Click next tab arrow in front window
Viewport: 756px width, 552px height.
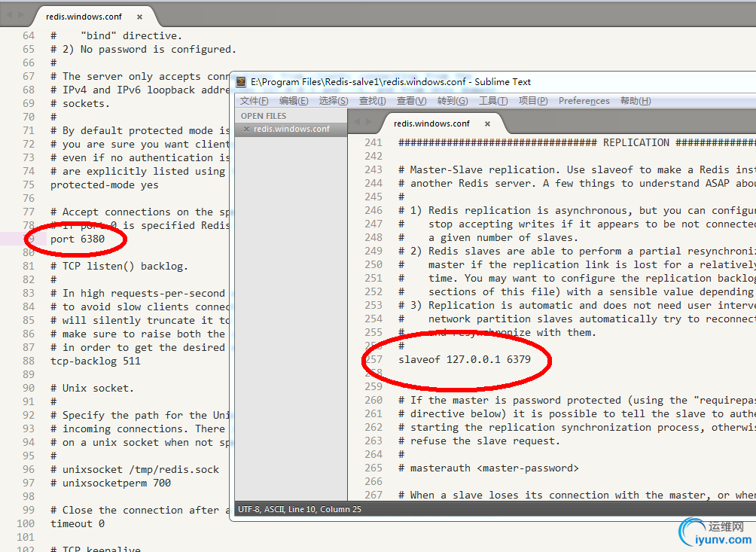(369, 121)
